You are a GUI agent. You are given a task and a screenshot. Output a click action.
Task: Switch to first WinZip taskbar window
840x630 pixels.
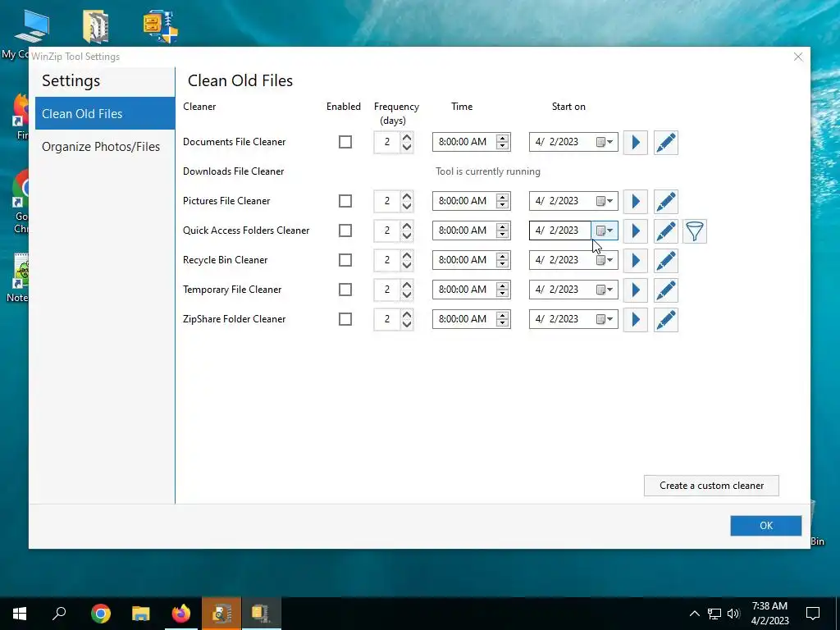tap(221, 614)
